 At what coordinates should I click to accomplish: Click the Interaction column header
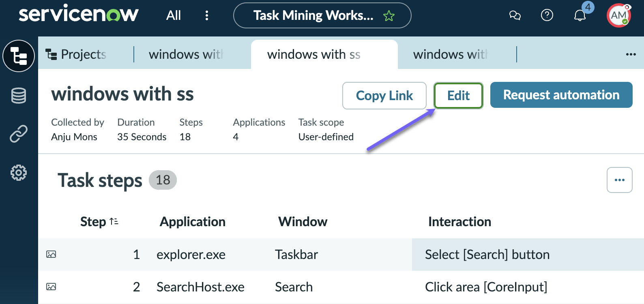(x=459, y=222)
